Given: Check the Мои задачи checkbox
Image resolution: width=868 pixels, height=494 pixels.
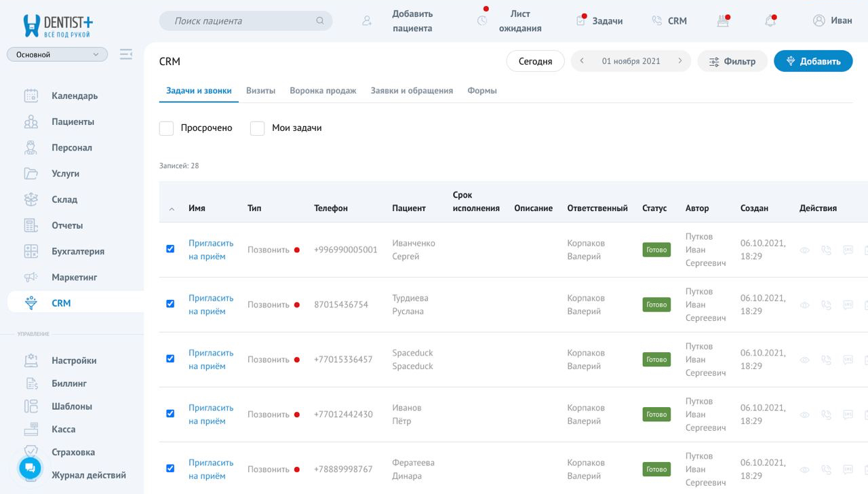Looking at the screenshot, I should coord(257,128).
